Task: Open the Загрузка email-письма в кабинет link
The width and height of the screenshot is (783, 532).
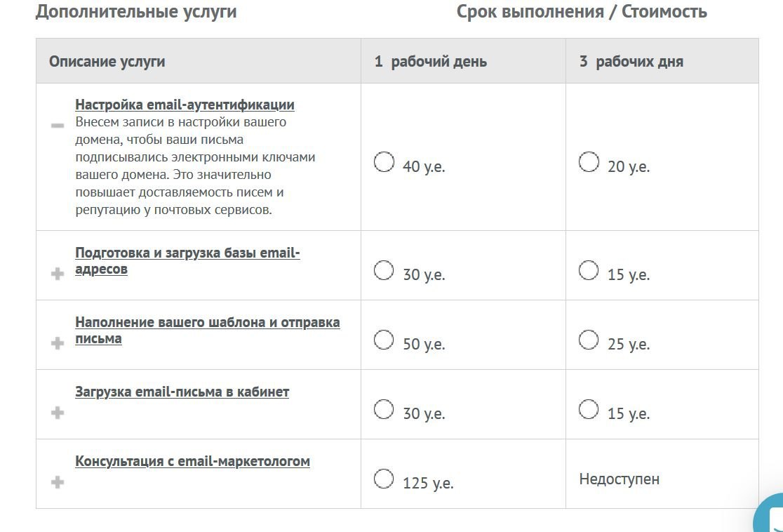Action: pos(182,392)
